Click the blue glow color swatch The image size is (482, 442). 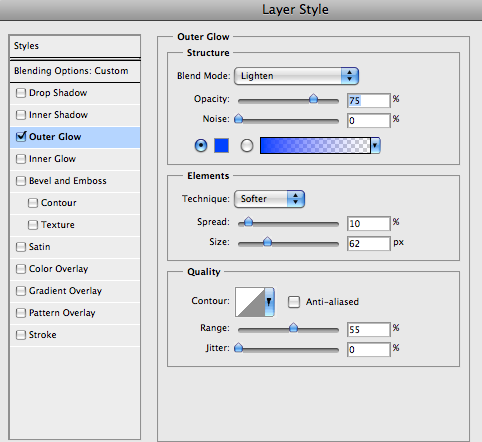(221, 146)
